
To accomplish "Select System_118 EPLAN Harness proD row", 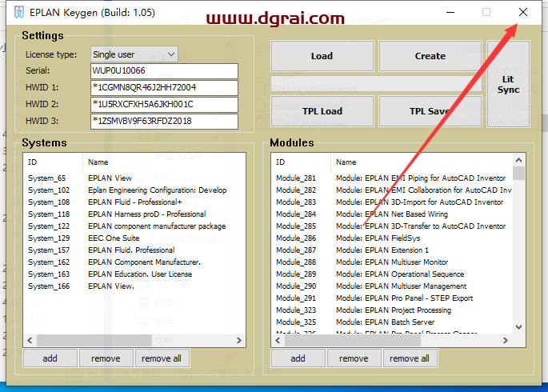I will click(x=134, y=214).
